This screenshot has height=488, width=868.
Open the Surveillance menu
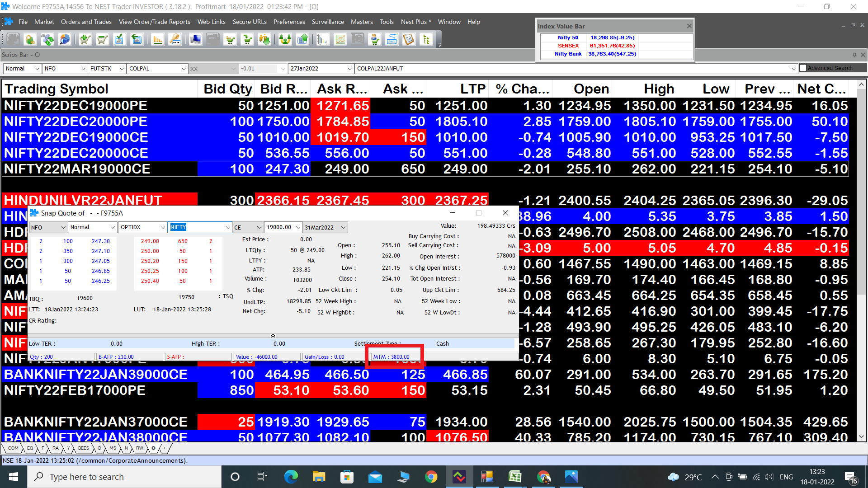pyautogui.click(x=327, y=22)
